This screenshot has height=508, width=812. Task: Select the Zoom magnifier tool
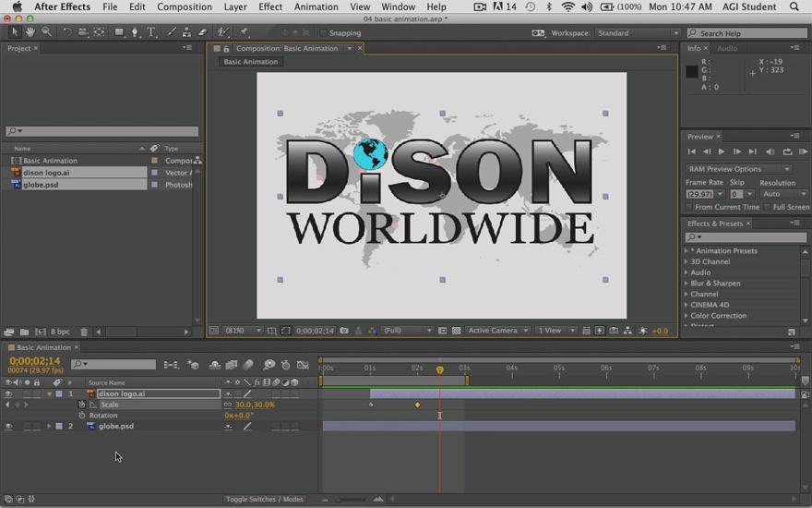click(47, 32)
